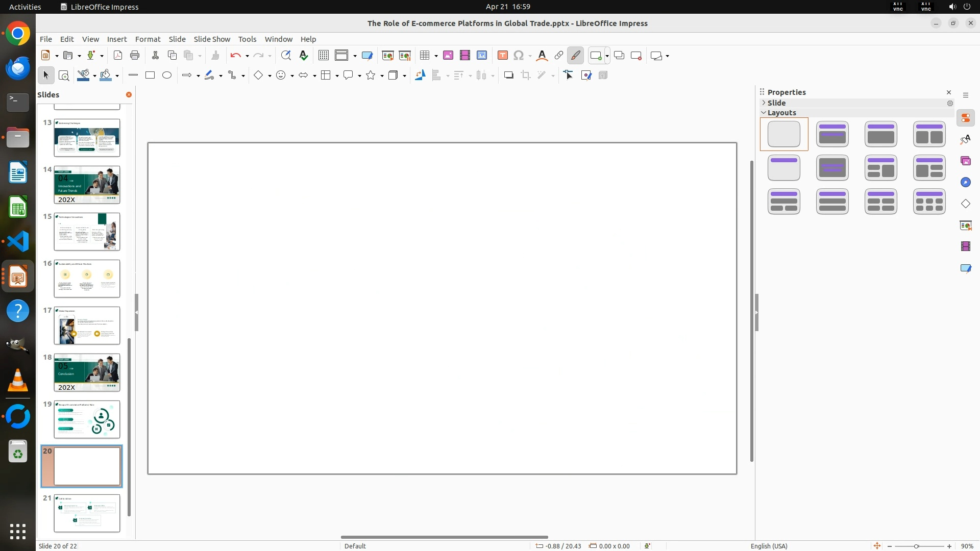The width and height of the screenshot is (980, 551).
Task: Open the Undo history dropdown arrow
Action: [x=247, y=56]
